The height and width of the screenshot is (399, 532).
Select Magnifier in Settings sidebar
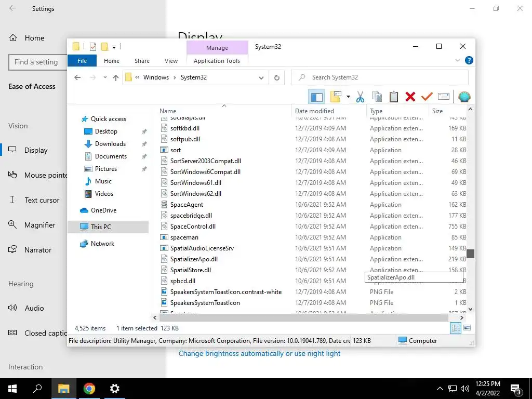39,225
